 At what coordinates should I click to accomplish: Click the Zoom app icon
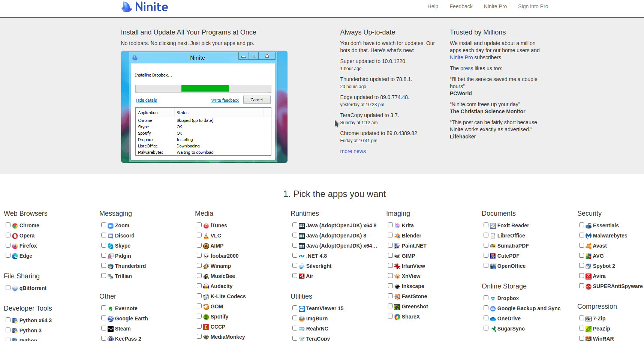coord(111,226)
